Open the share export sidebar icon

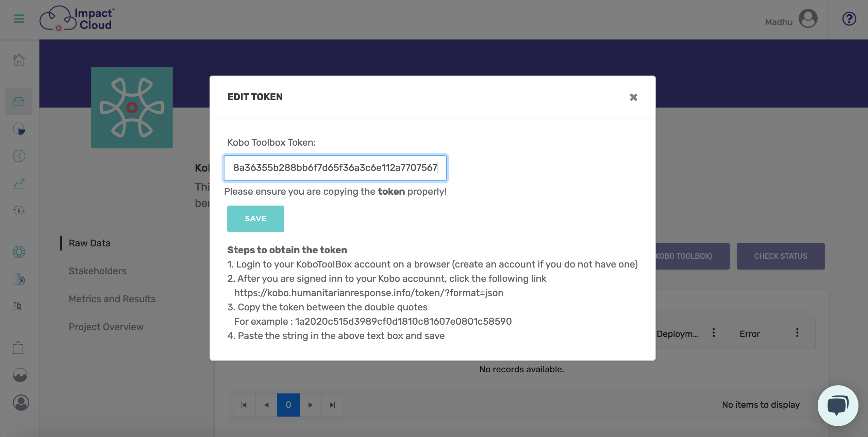[x=18, y=347]
